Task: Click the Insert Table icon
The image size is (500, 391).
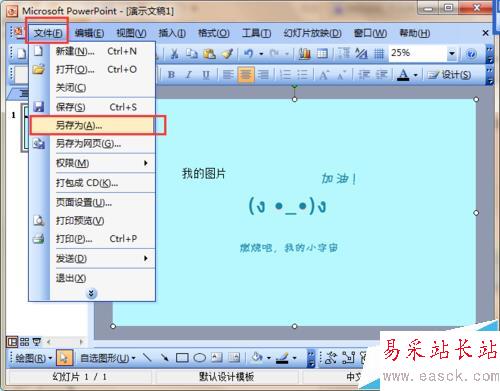Action: click(322, 53)
